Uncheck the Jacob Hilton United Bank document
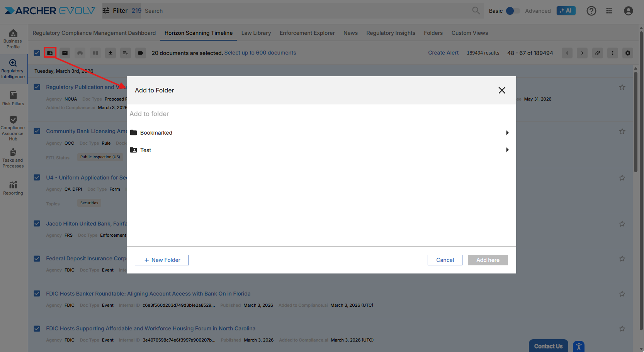The width and height of the screenshot is (644, 352). tap(37, 224)
